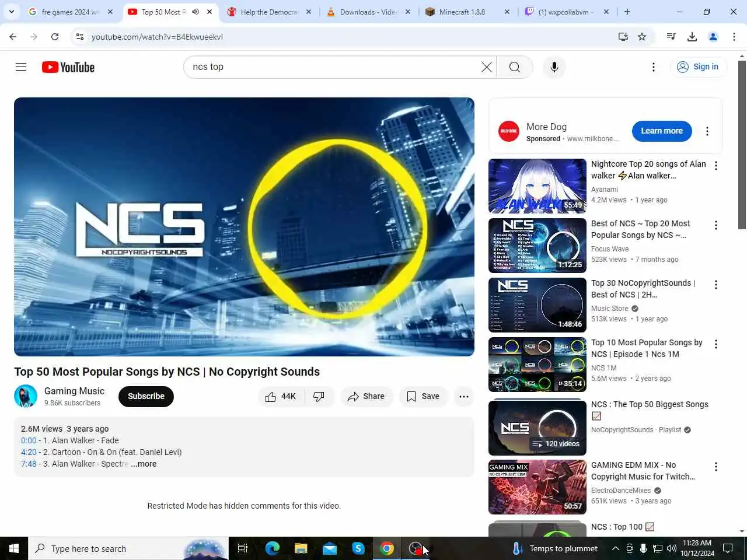Open NCS Top 50 Biggest Songs playlist thumbnail
Image resolution: width=747 pixels, height=560 pixels.
537,428
